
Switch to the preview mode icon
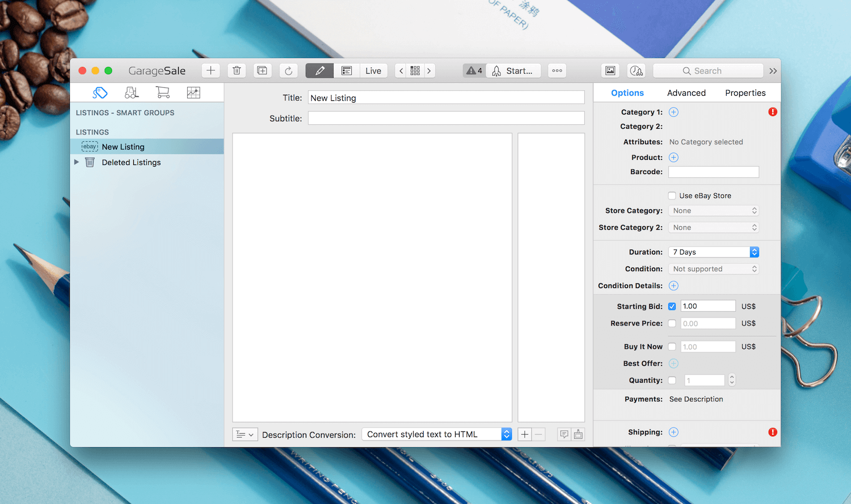click(347, 70)
